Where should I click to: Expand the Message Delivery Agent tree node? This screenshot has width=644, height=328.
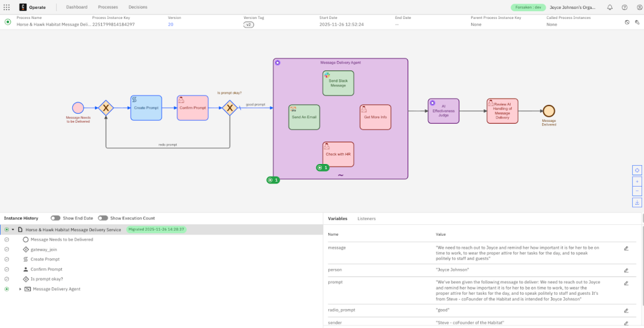[x=19, y=289]
